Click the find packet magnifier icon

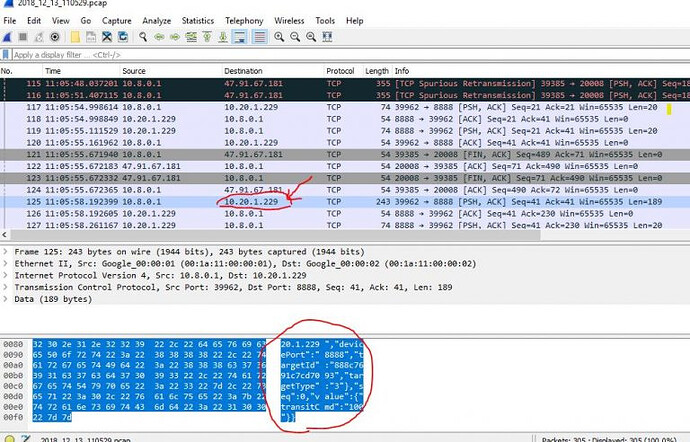(144, 37)
